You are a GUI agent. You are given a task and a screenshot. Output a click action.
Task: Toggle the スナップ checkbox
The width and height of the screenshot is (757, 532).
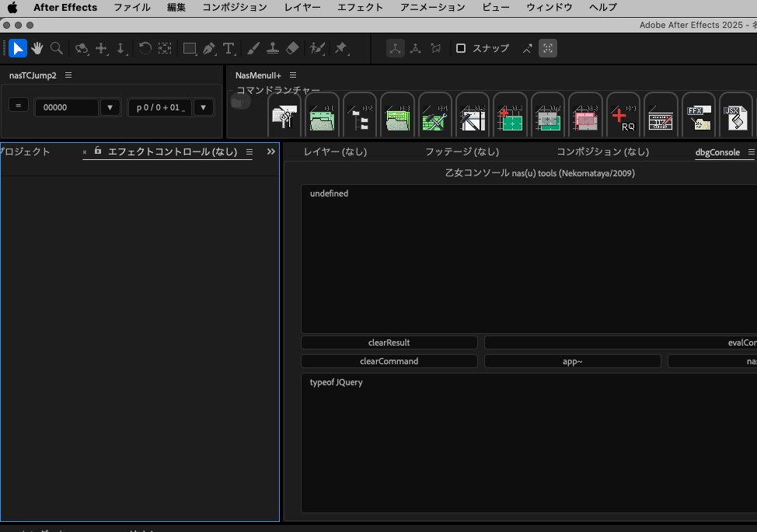pos(461,48)
